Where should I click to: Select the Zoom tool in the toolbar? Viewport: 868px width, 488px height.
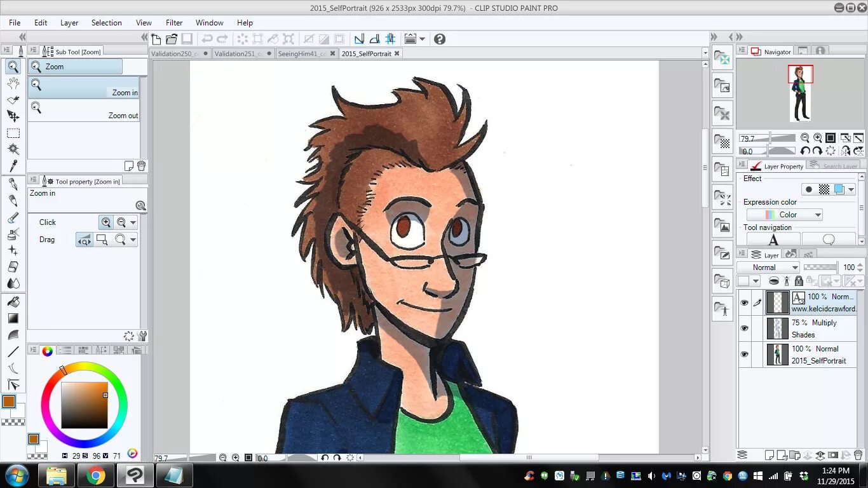(13, 66)
